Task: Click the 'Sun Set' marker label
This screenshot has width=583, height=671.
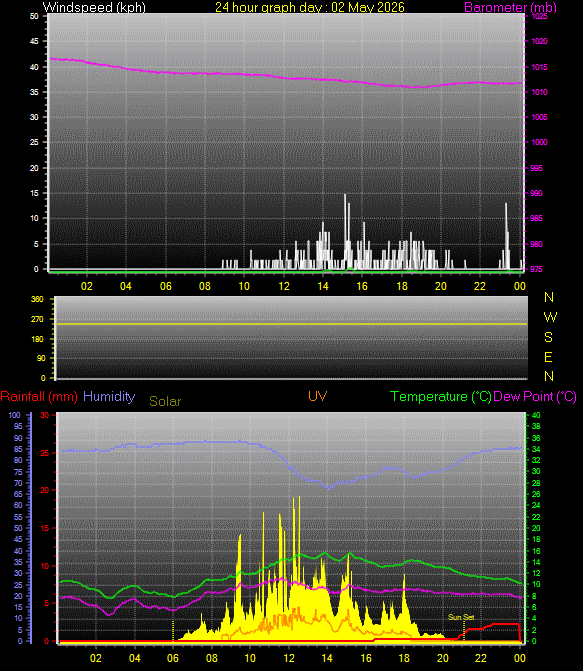Action: coord(461,617)
